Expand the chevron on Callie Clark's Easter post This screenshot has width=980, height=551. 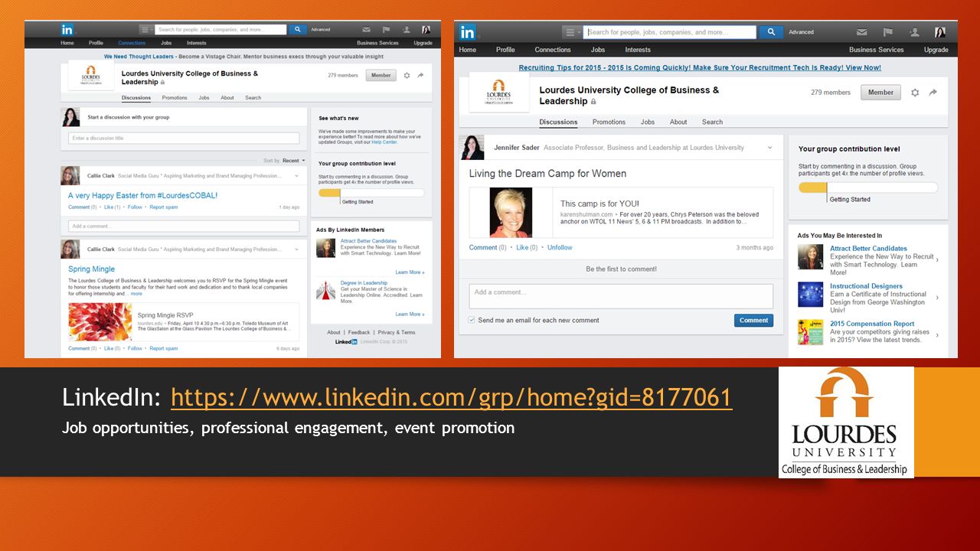click(x=296, y=175)
